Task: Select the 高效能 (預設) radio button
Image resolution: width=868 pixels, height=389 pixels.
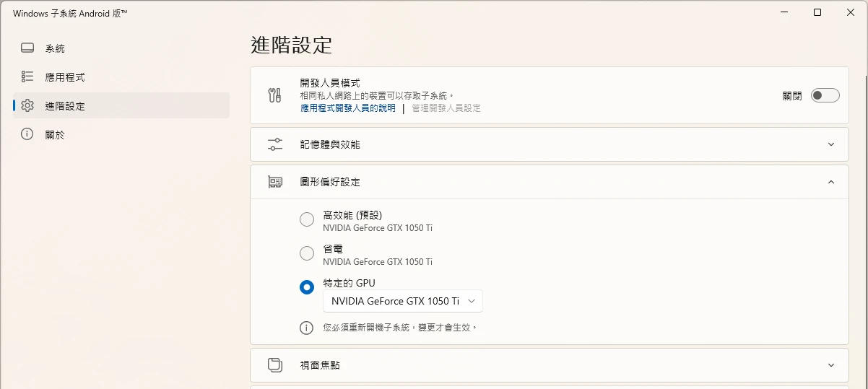Action: point(307,219)
